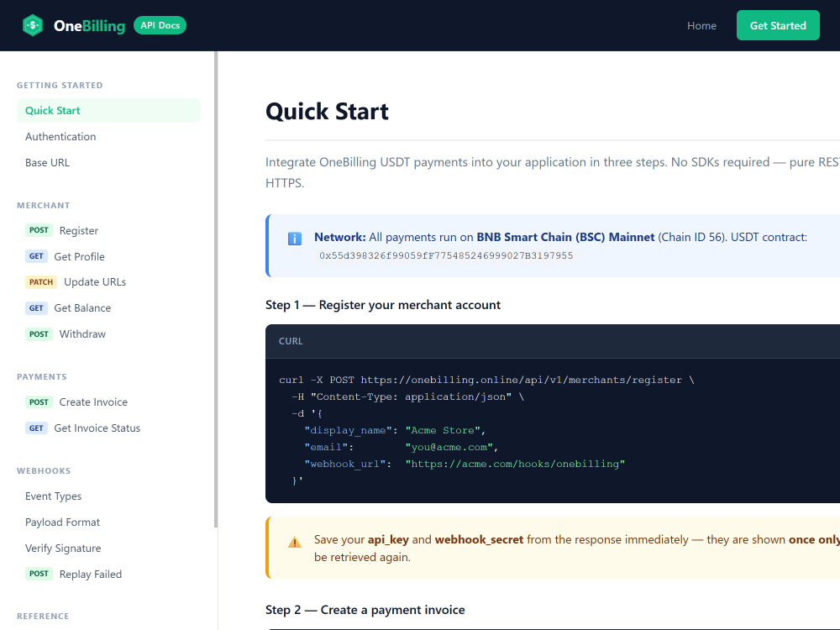Click the Get Started button

(x=777, y=25)
